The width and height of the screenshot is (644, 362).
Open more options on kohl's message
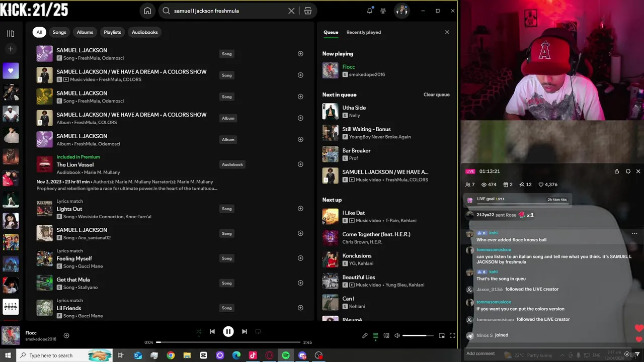pos(634,233)
